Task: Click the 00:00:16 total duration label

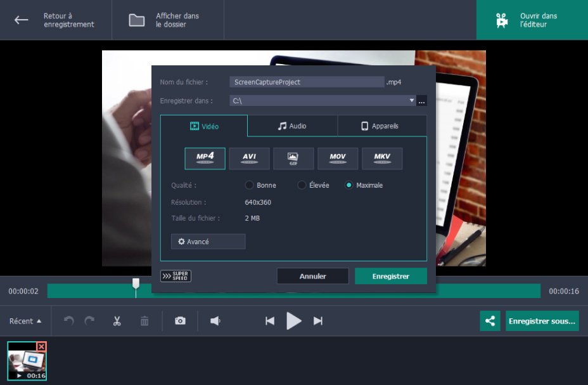Action: pos(564,291)
